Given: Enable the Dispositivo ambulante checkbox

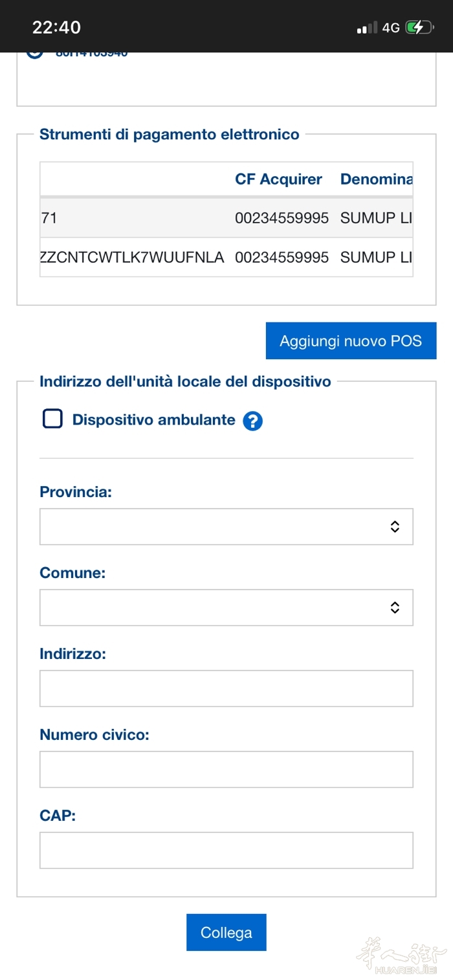Looking at the screenshot, I should tap(52, 419).
